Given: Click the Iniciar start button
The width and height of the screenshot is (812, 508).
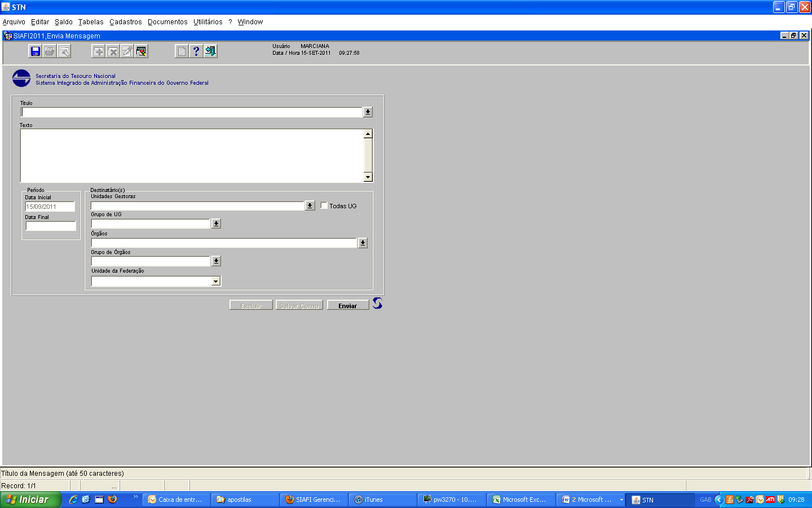Looking at the screenshot, I should click(x=29, y=500).
